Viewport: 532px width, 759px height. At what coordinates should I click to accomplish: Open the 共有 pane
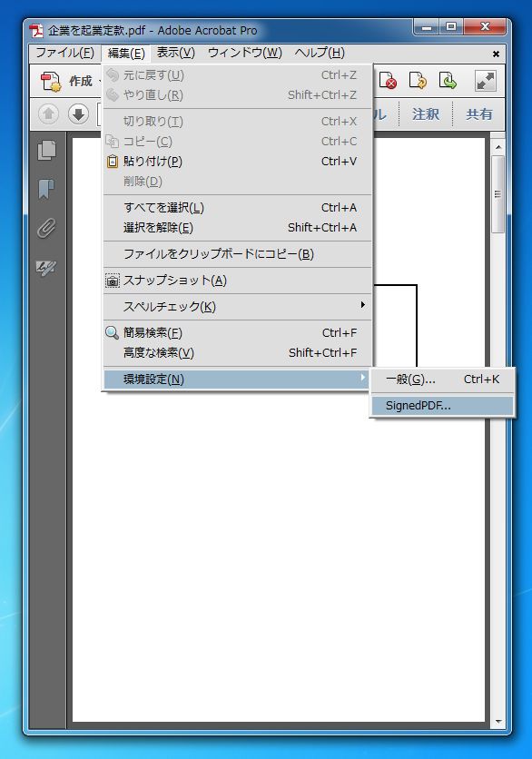[x=478, y=114]
